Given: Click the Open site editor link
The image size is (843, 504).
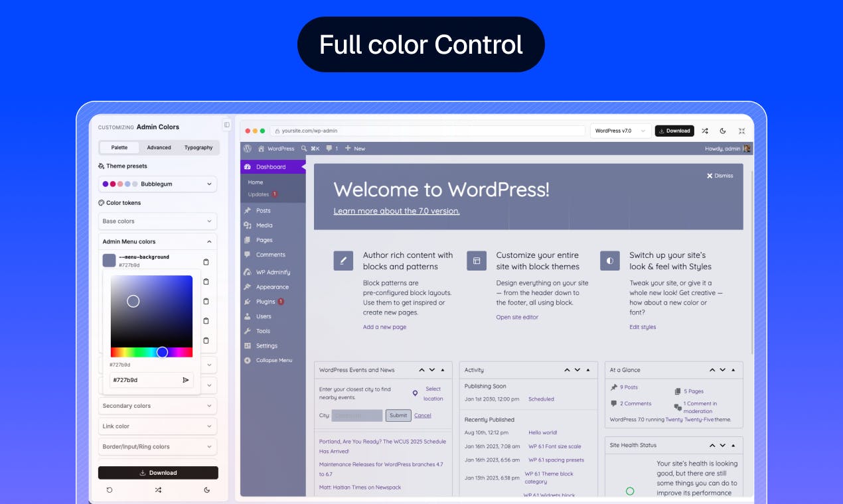Looking at the screenshot, I should [x=517, y=317].
